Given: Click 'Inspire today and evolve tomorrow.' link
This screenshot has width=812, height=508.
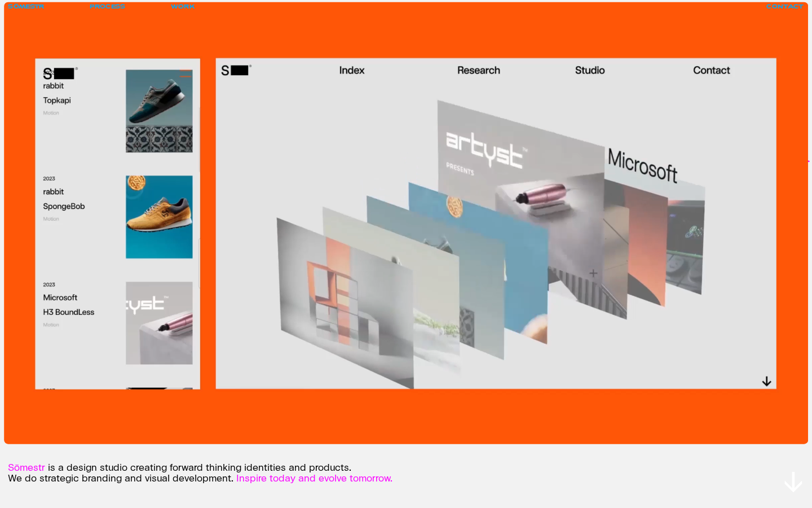Looking at the screenshot, I should pos(314,478).
